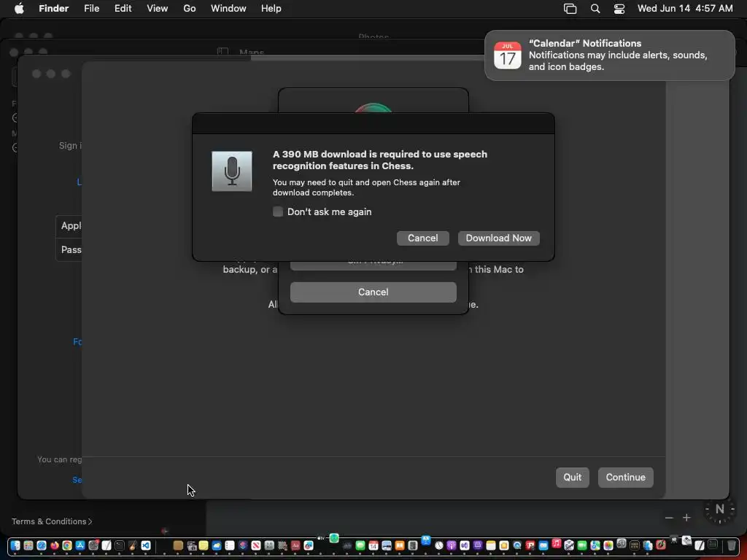
Task: Open Terminal from the Dock
Action: coord(119,545)
